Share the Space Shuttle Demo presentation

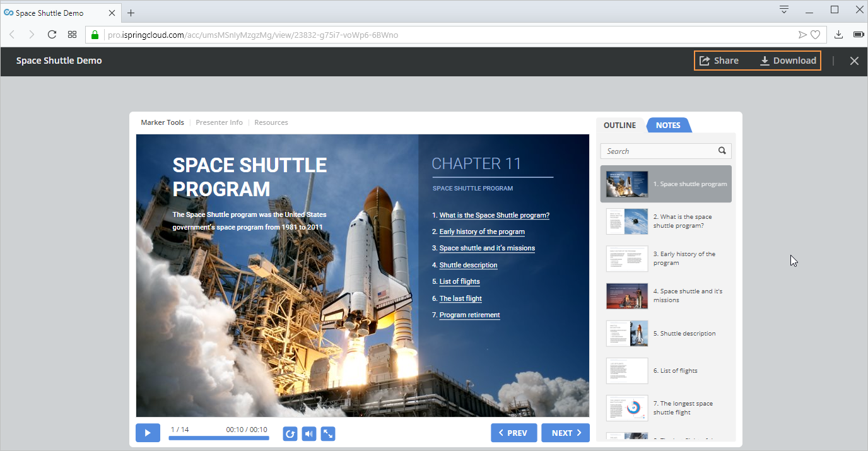(719, 61)
